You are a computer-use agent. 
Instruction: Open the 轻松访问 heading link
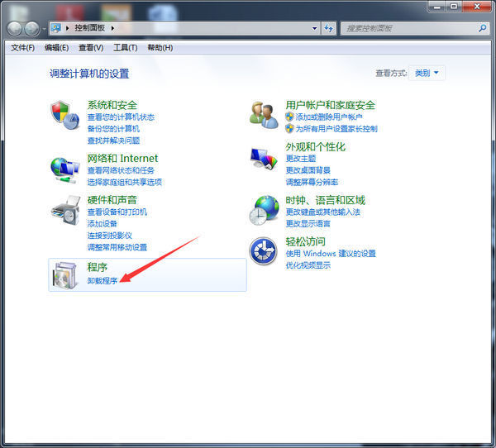(x=305, y=241)
